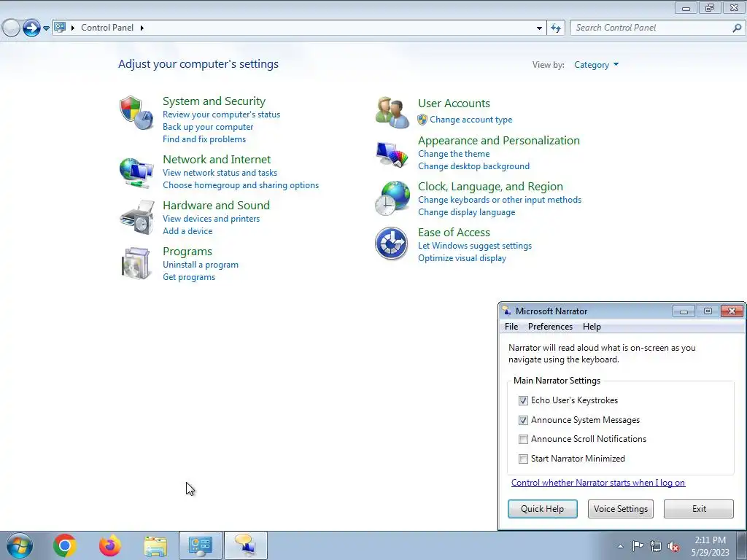The height and width of the screenshot is (560, 747).
Task: Open Let Windows suggest settings
Action: point(474,246)
